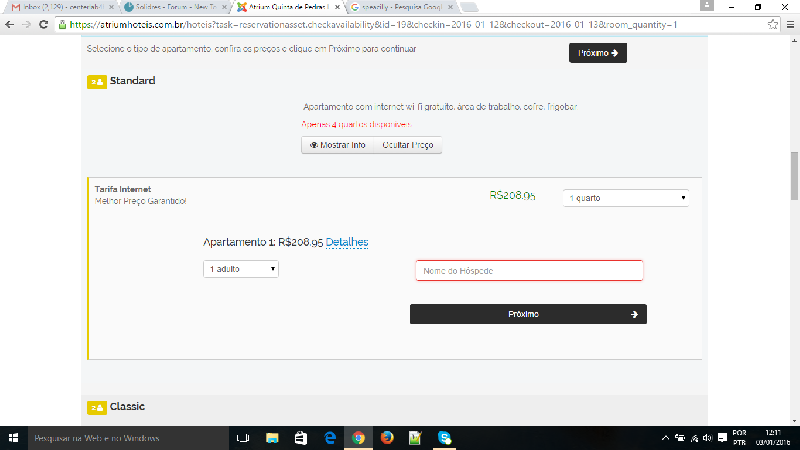Screen dimensions: 800x450
Task: Open Firefox from the taskbar
Action: click(x=387, y=438)
